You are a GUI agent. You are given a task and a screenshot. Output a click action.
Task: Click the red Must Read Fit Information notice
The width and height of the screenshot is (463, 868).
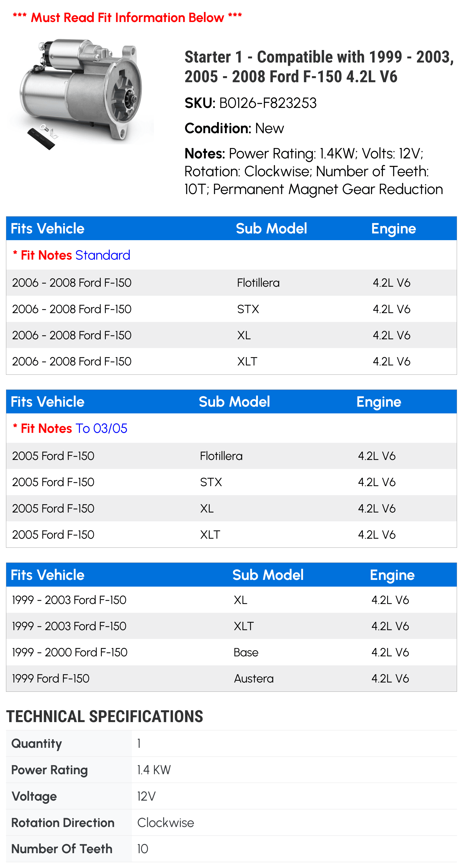click(127, 18)
